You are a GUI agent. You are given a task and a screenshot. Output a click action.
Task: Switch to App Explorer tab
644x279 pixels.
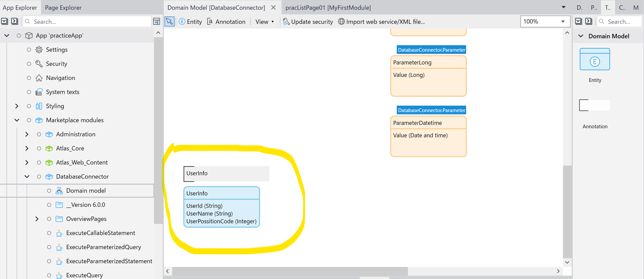(20, 7)
